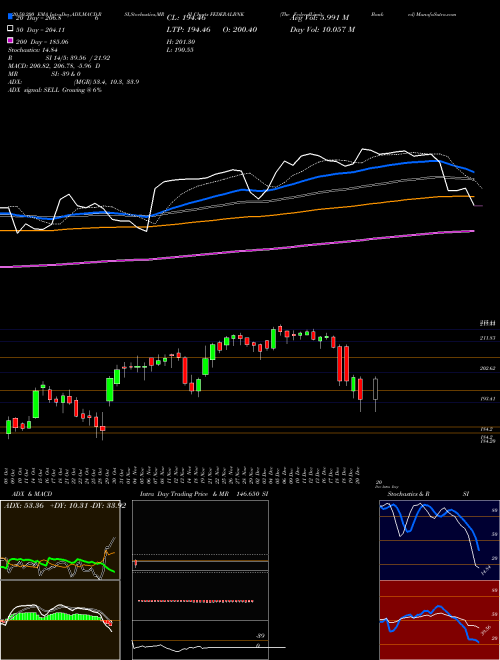
Task: Click the L: 190.55 low price
Action: (x=180, y=50)
